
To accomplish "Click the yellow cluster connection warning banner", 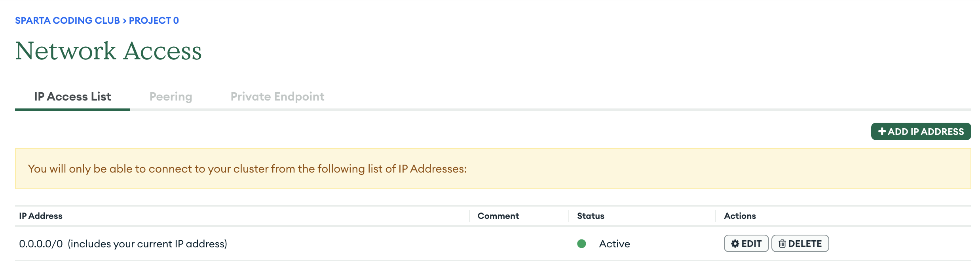I will click(493, 169).
